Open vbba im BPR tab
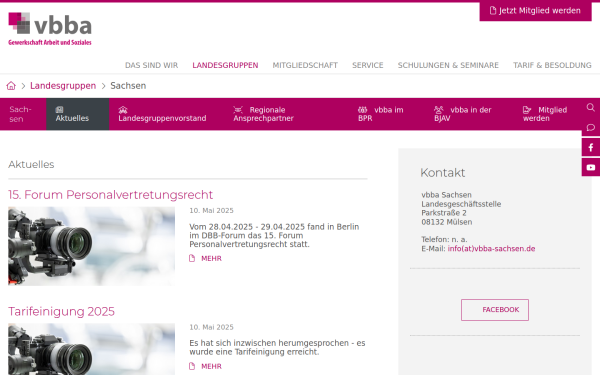 pyautogui.click(x=381, y=114)
